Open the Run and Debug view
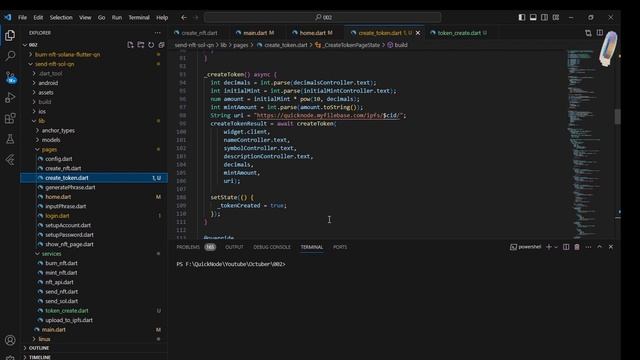This screenshot has width=640, height=360. click(x=10, y=98)
